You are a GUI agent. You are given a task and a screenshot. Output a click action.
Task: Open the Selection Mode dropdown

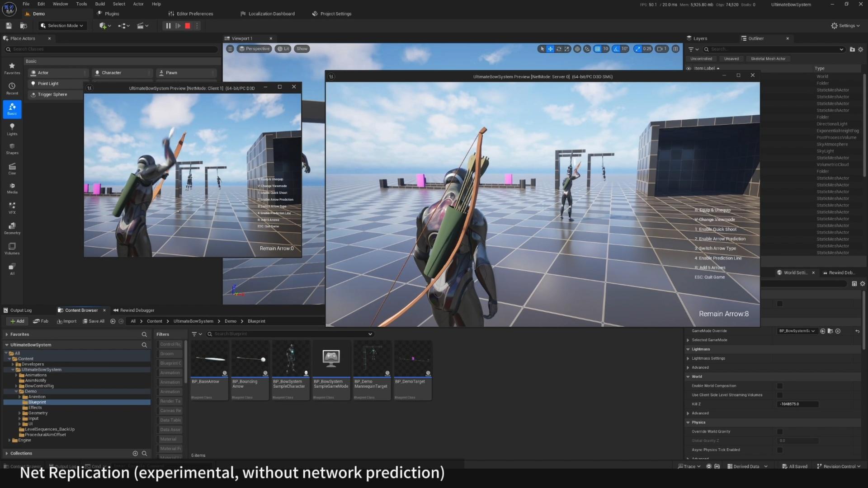(x=62, y=26)
